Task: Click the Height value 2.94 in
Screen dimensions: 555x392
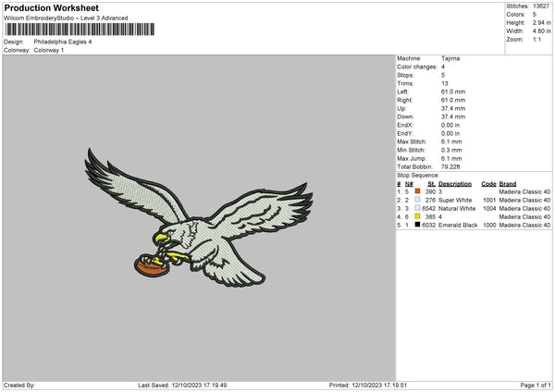Action: [541, 22]
